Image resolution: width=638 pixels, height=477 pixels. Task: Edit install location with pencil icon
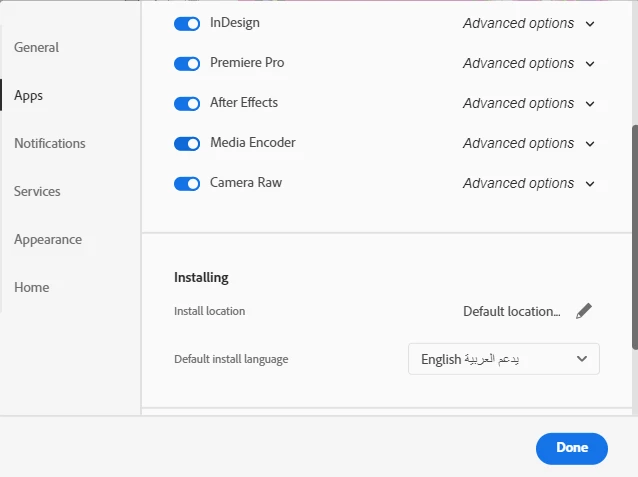tap(584, 311)
